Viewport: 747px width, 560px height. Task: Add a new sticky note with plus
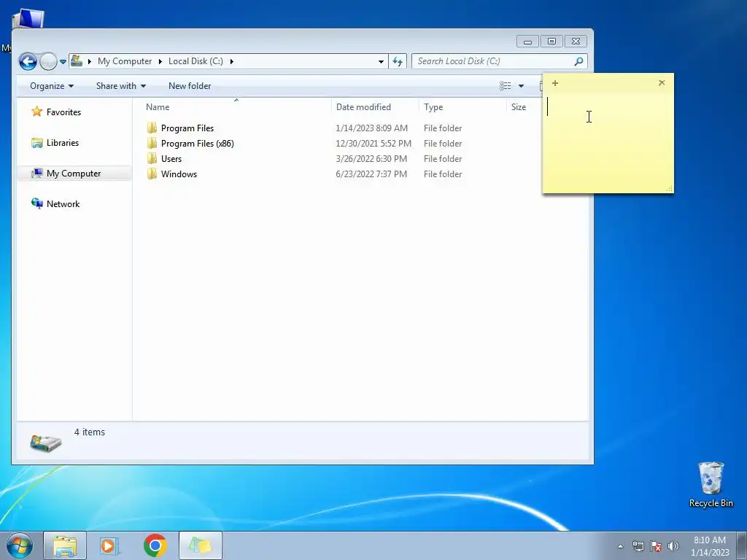(x=555, y=83)
